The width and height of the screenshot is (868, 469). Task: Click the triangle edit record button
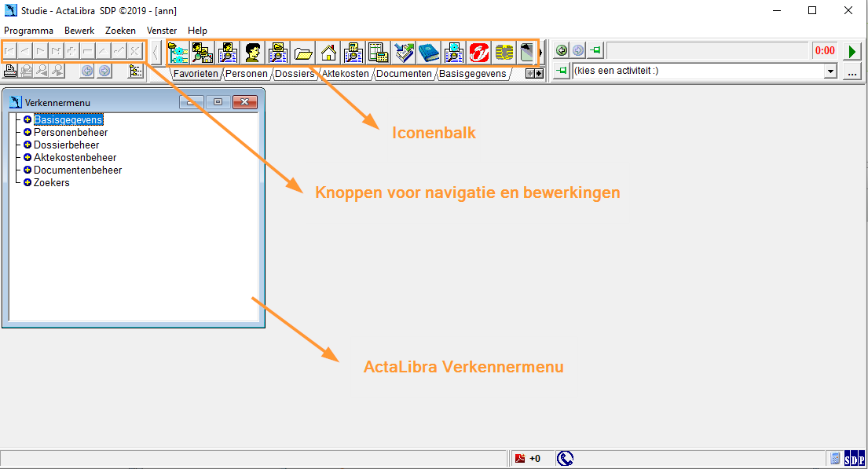point(102,51)
